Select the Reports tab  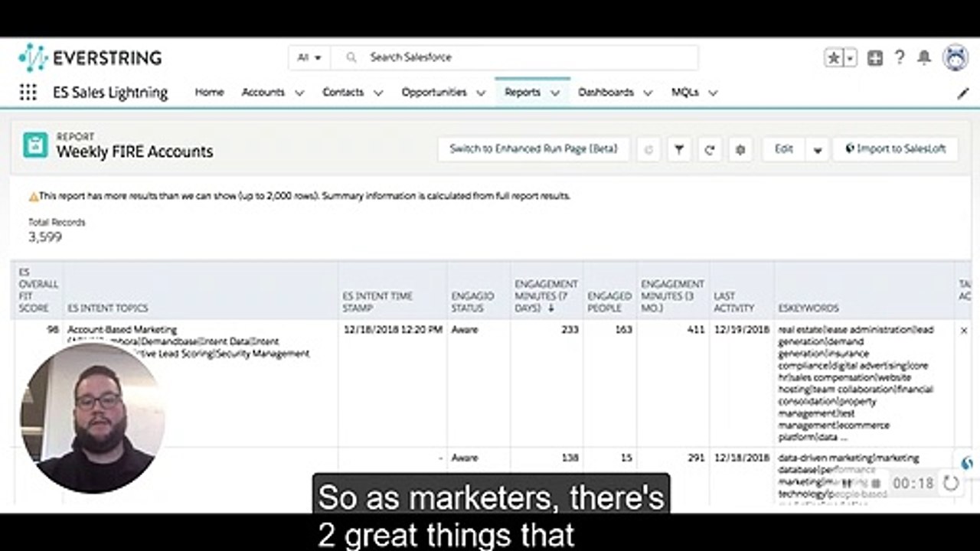point(523,92)
